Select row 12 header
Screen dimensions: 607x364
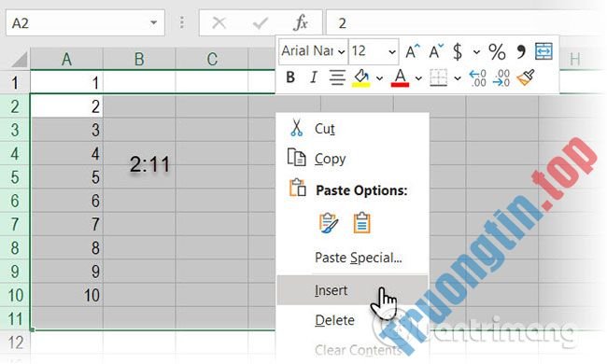[15, 343]
